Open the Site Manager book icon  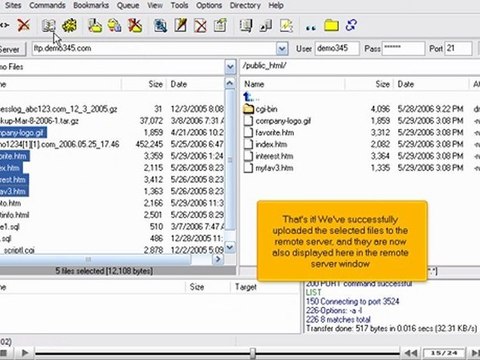coord(49,26)
